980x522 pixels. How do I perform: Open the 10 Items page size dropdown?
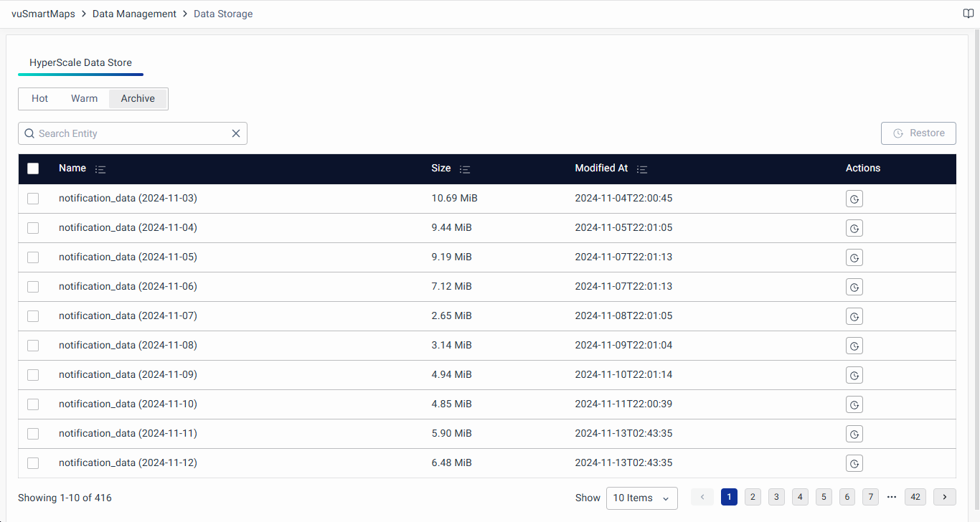641,498
